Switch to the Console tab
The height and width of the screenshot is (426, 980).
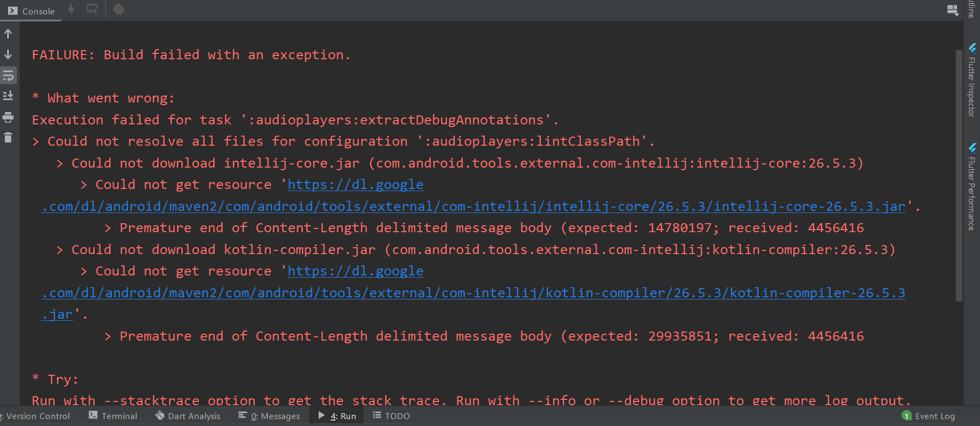pyautogui.click(x=30, y=11)
